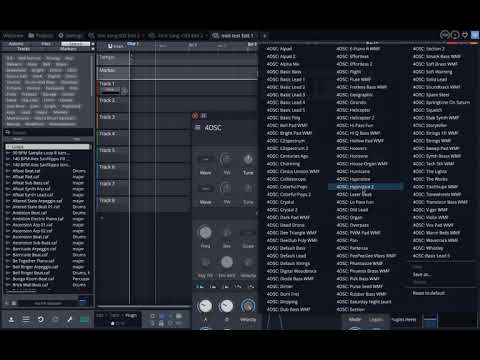Click the plugin icon on Track 1 header
This screenshot has width=480, height=360.
click(124, 90)
